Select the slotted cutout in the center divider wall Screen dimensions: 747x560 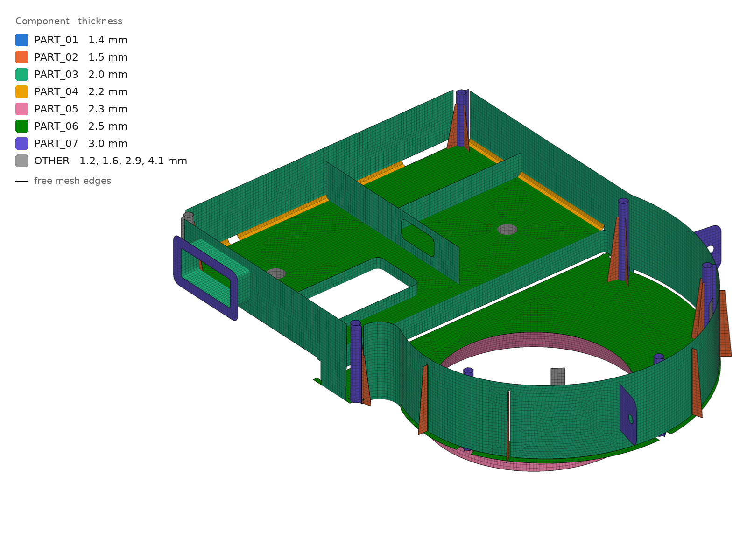tap(418, 238)
